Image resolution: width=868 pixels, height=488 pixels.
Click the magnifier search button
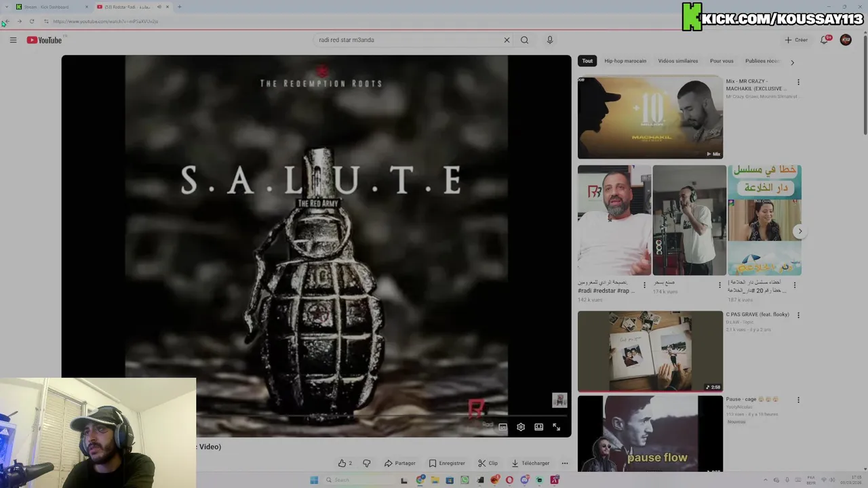tap(524, 40)
